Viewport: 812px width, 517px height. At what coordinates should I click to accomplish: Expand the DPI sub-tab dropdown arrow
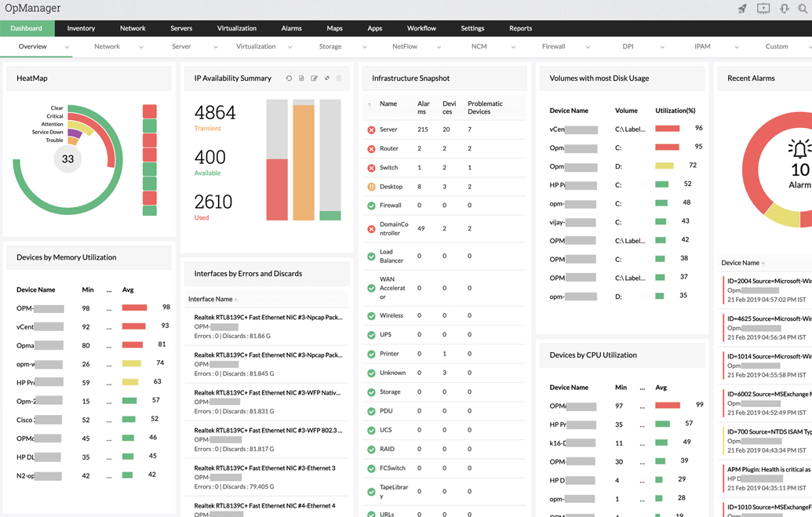coord(662,47)
